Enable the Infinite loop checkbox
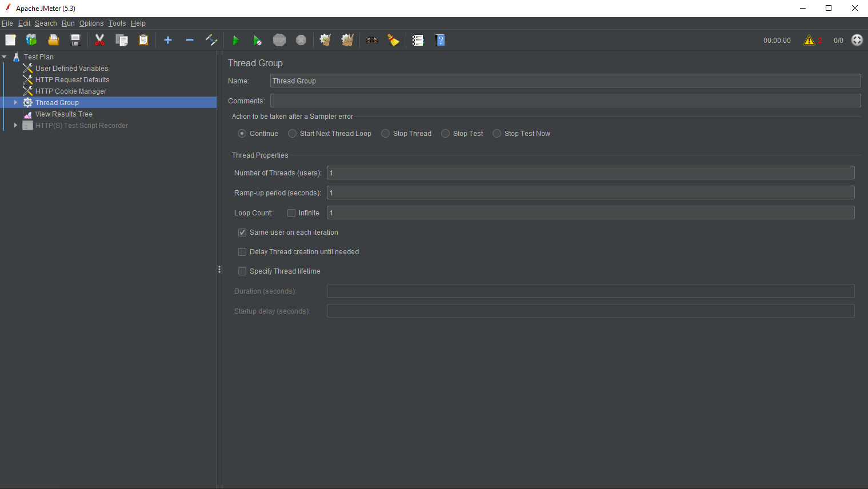This screenshot has height=489, width=868. (x=291, y=213)
